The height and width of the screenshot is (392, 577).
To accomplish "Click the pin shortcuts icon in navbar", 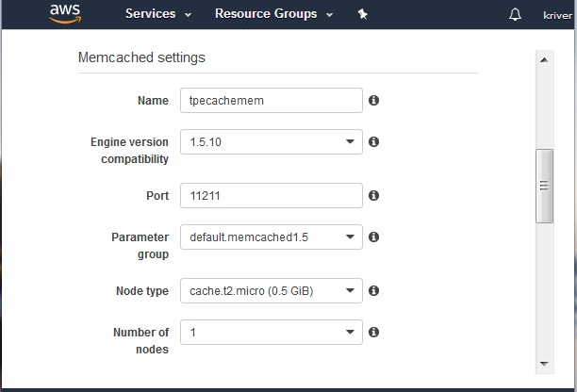I will (362, 15).
